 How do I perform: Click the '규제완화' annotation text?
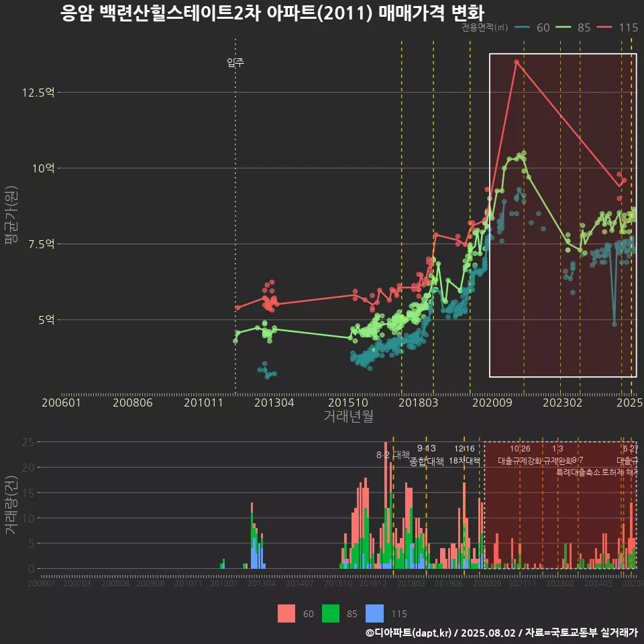[558, 461]
